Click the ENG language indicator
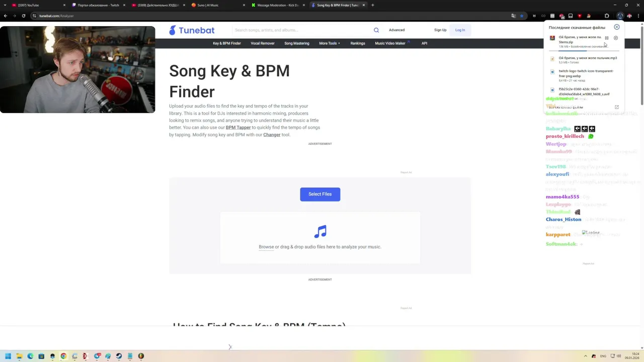The image size is (644, 362). 603,356
